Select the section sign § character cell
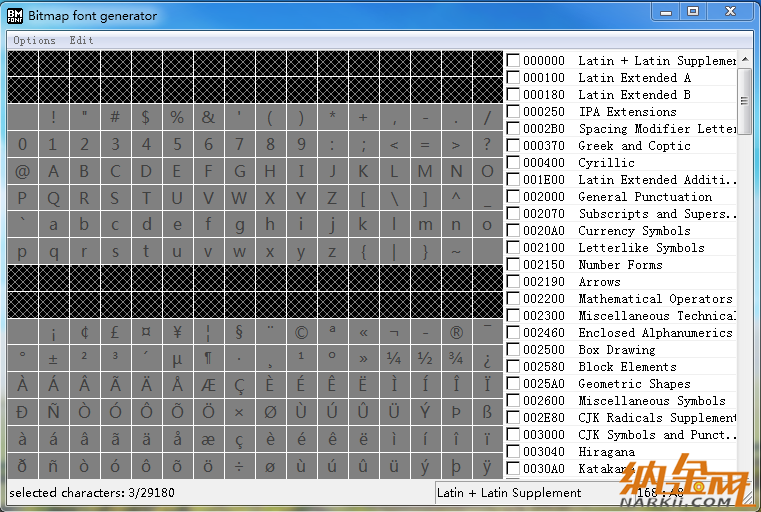The width and height of the screenshot is (761, 512). (239, 332)
